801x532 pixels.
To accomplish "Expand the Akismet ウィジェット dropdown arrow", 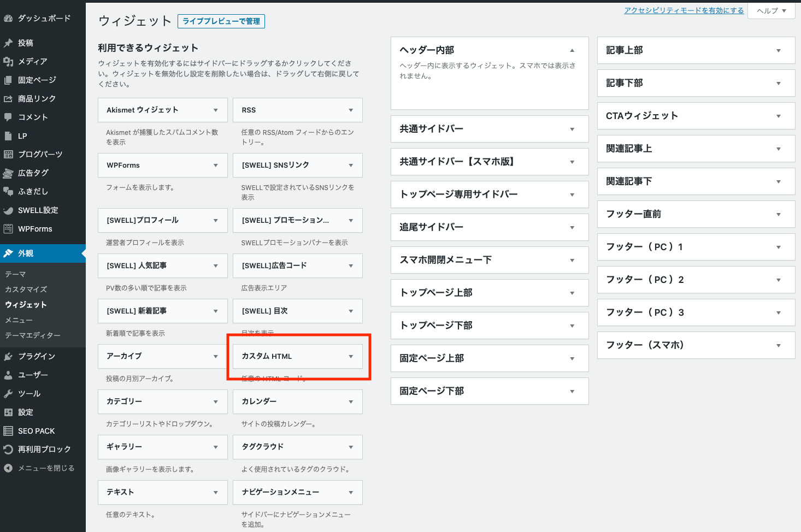I will pyautogui.click(x=216, y=110).
